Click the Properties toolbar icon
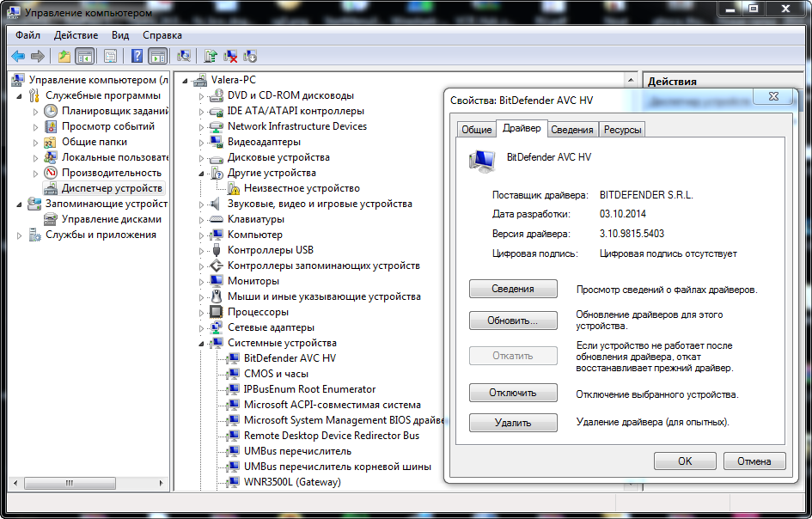Viewport: 812px width, 519px height. 110,56
